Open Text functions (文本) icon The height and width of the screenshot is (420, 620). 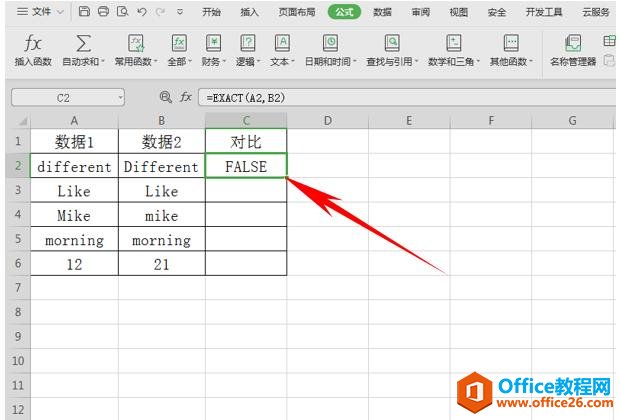[x=282, y=43]
